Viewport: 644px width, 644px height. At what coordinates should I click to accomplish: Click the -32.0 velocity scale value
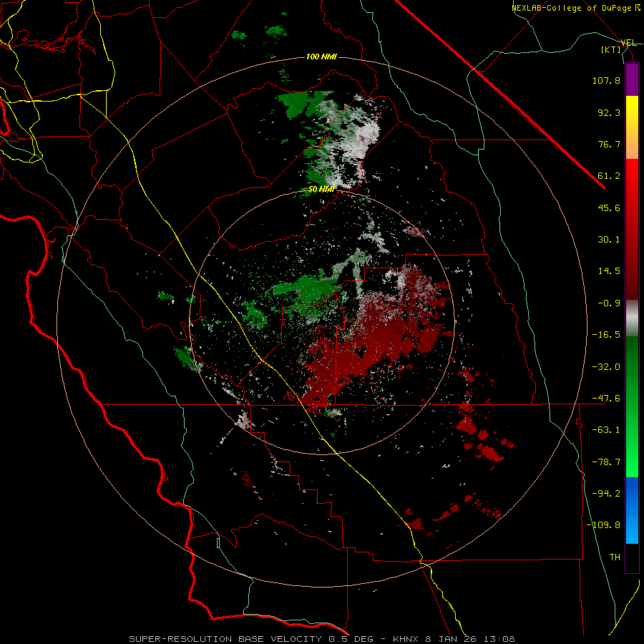606,367
